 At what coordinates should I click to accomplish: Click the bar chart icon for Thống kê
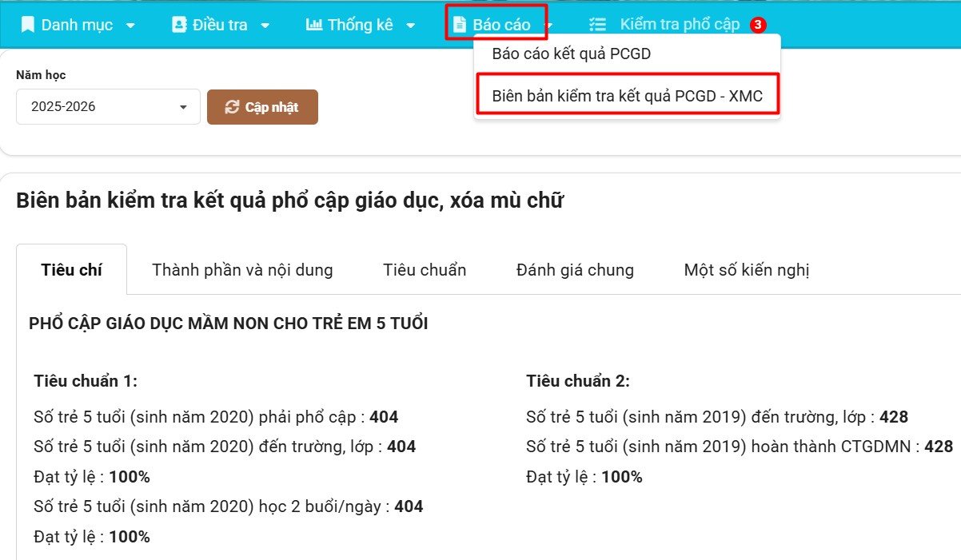point(314,25)
